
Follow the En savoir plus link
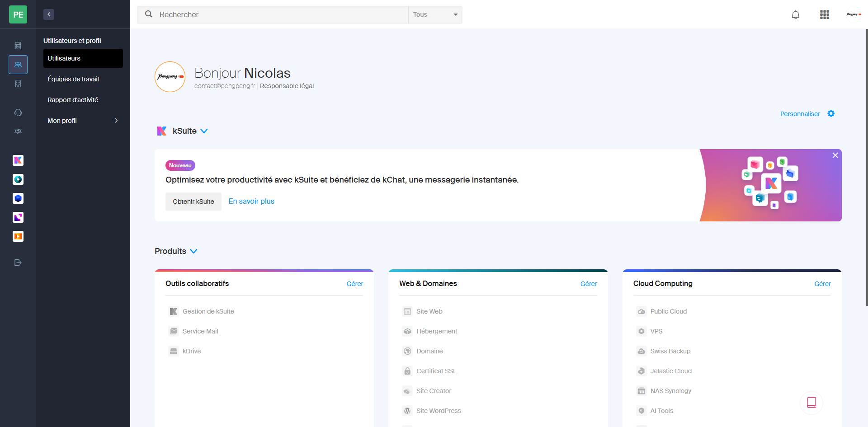(x=251, y=201)
